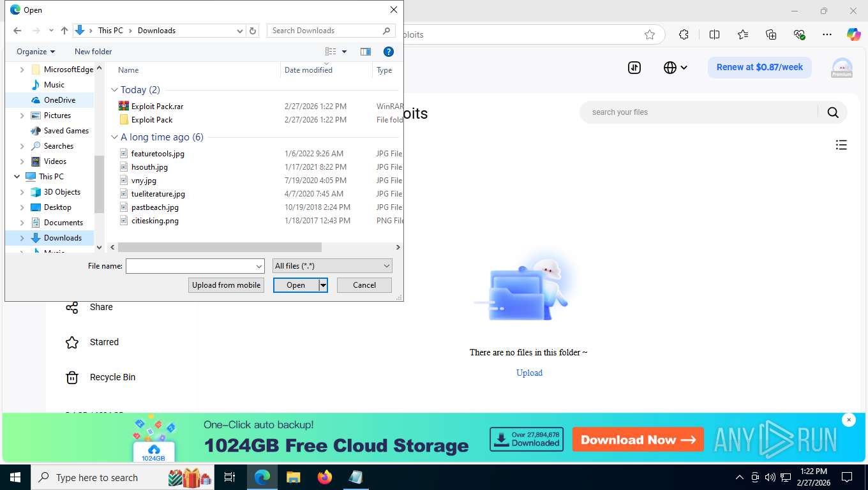The image size is (868, 490).
Task: Select 3D Objects in tree
Action: click(x=62, y=192)
